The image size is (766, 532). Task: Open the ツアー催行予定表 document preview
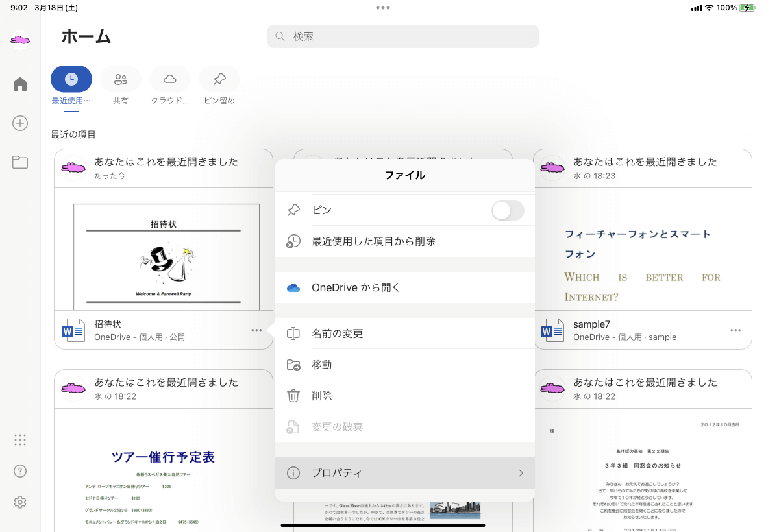click(163, 470)
